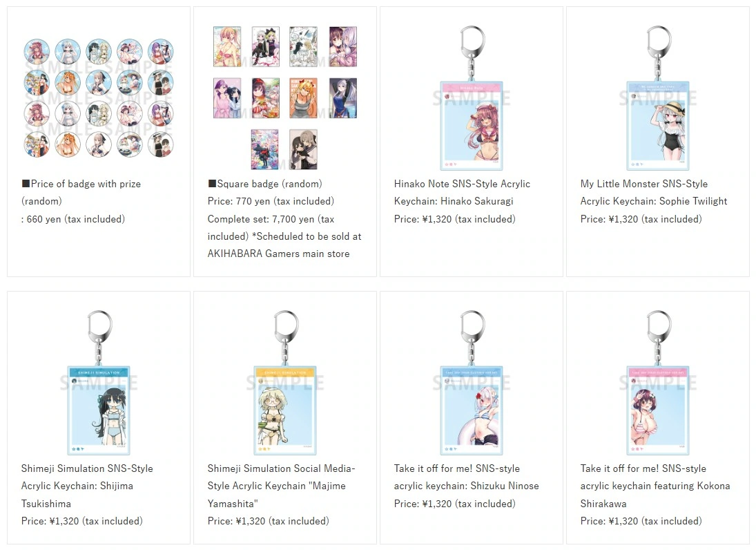Click Shimeji Simulation Shijima Tsukishima title
The width and height of the screenshot is (756, 550).
[x=87, y=486]
